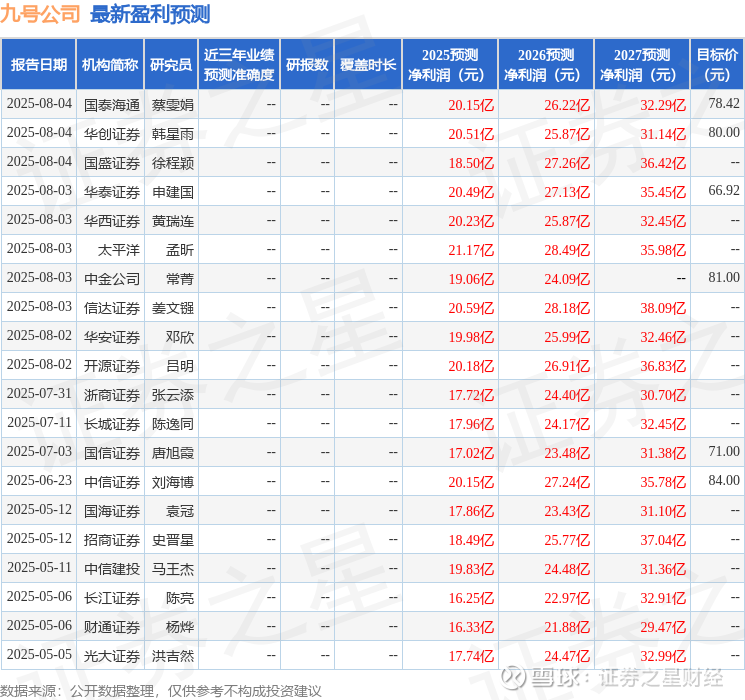Click target price 71.00

click(x=724, y=451)
